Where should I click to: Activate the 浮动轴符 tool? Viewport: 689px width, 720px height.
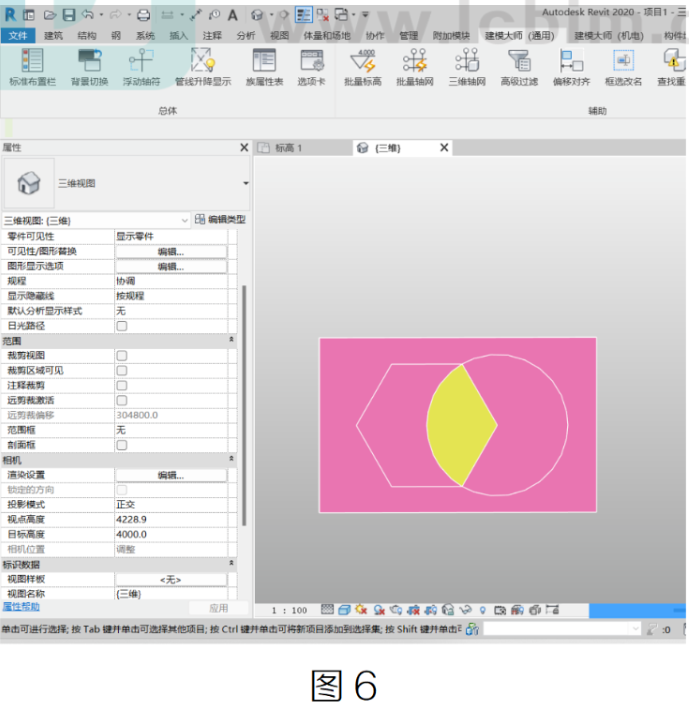point(141,61)
